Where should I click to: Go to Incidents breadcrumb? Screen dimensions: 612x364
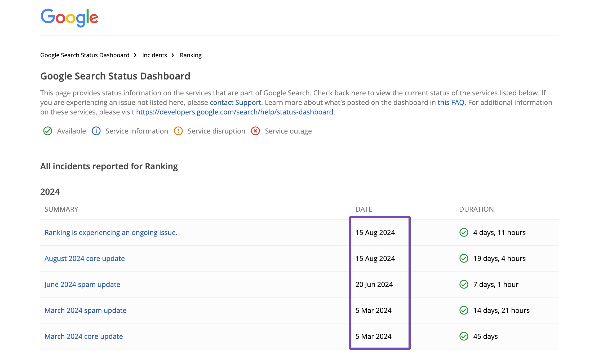coord(154,55)
